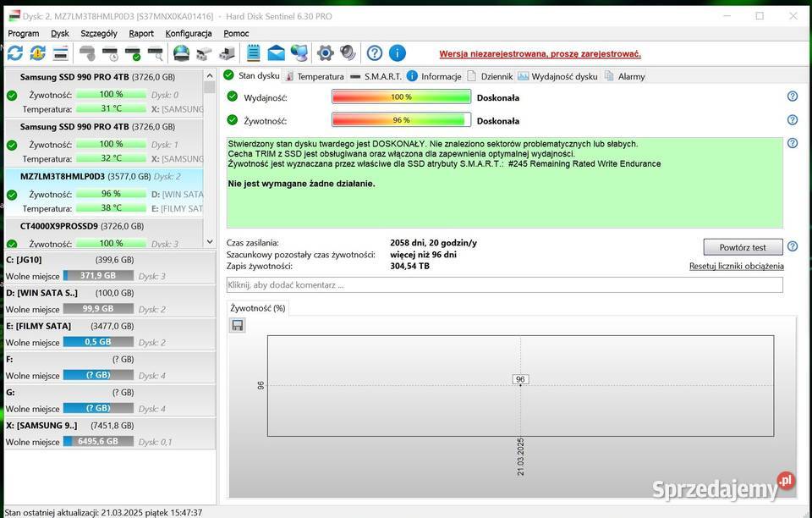Screen dimensions: 812x518
Task: Click help icon next to Powtórz test
Action: [793, 246]
